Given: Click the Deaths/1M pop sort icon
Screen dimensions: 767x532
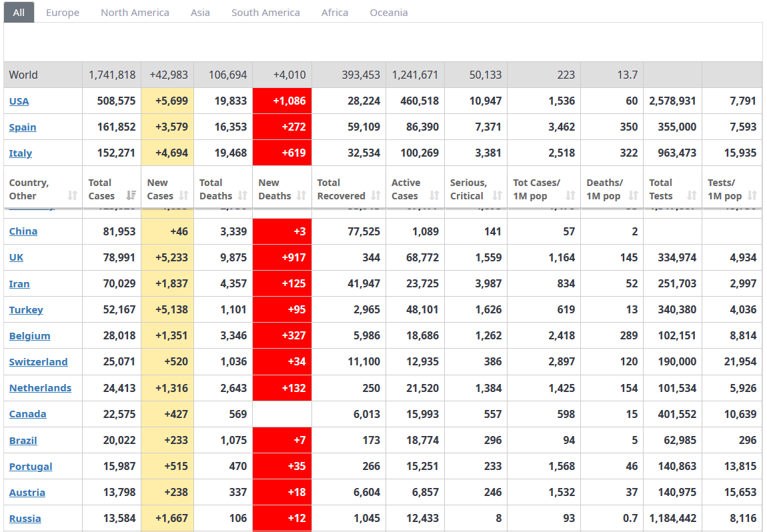Looking at the screenshot, I should point(633,195).
